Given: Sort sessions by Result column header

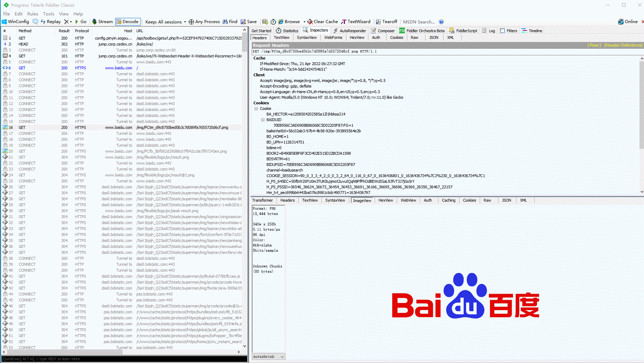Looking at the screenshot, I should (x=64, y=31).
